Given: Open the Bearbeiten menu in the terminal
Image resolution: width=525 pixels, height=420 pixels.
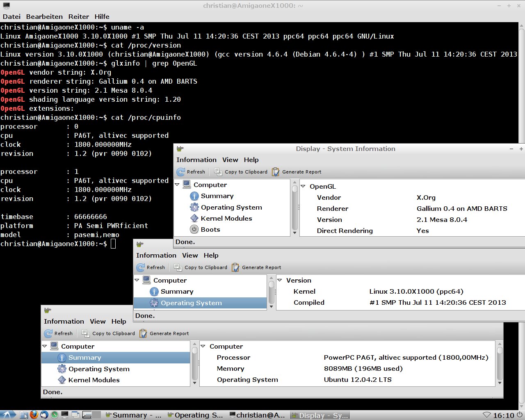Looking at the screenshot, I should click(x=44, y=16).
